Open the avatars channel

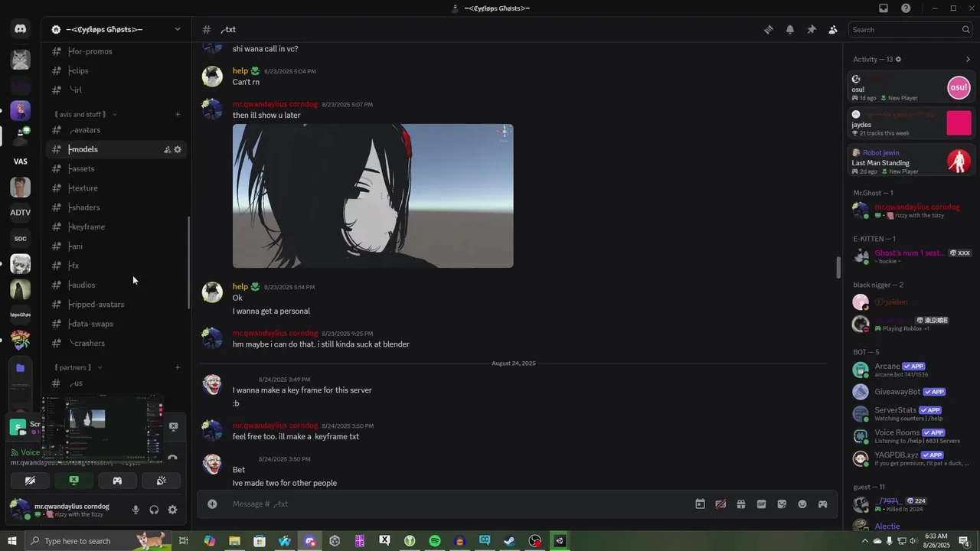[116, 130]
